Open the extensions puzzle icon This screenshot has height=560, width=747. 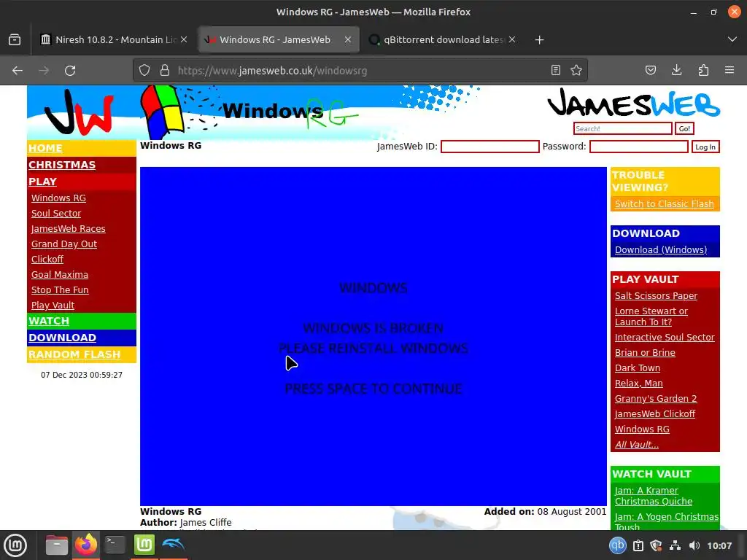[x=703, y=71]
